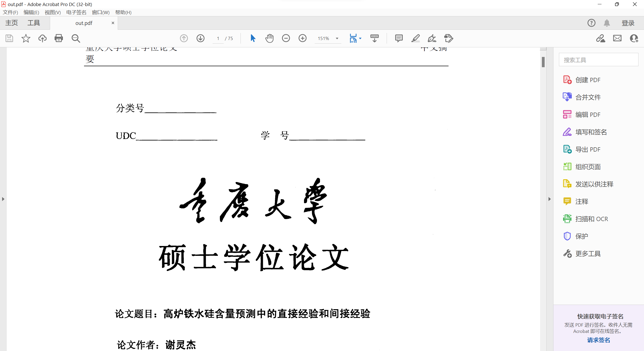Open the find text magnifier
644x351 pixels.
75,38
